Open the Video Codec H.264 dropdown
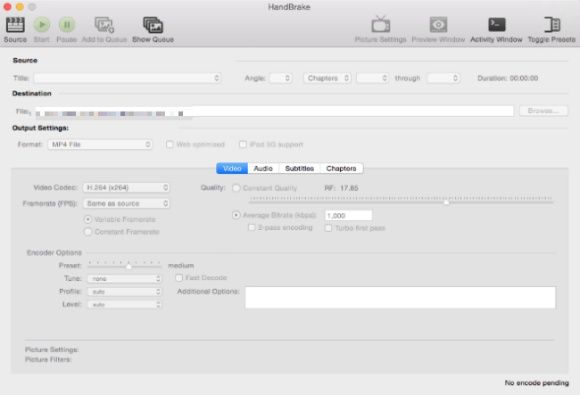Image resolution: width=580 pixels, height=395 pixels. tap(126, 188)
